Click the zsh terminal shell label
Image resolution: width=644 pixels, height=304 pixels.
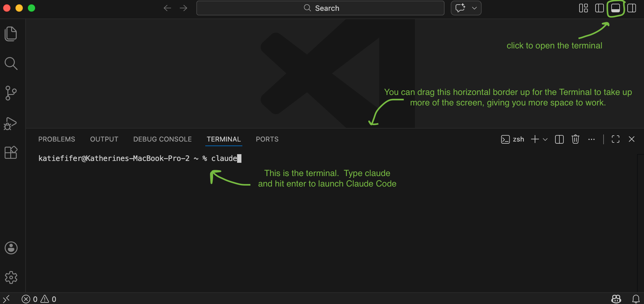coord(512,139)
